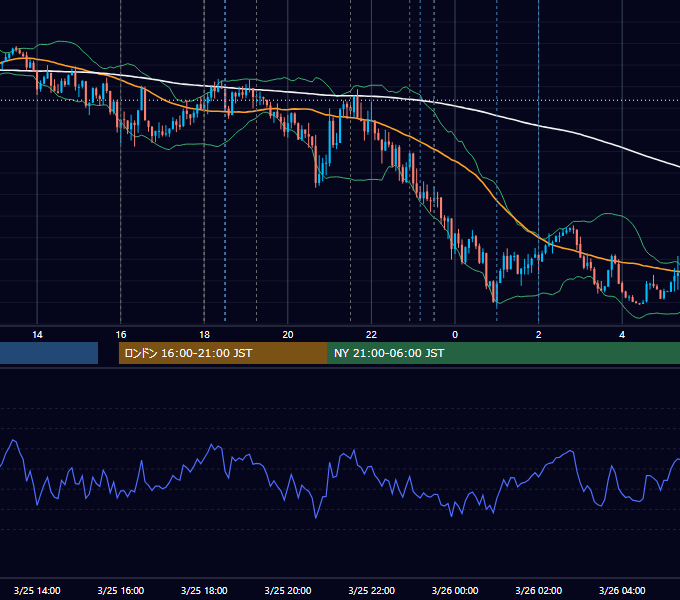The height and width of the screenshot is (600, 680).
Task: Click the hour label 2 on price chart axis
Action: (539, 334)
